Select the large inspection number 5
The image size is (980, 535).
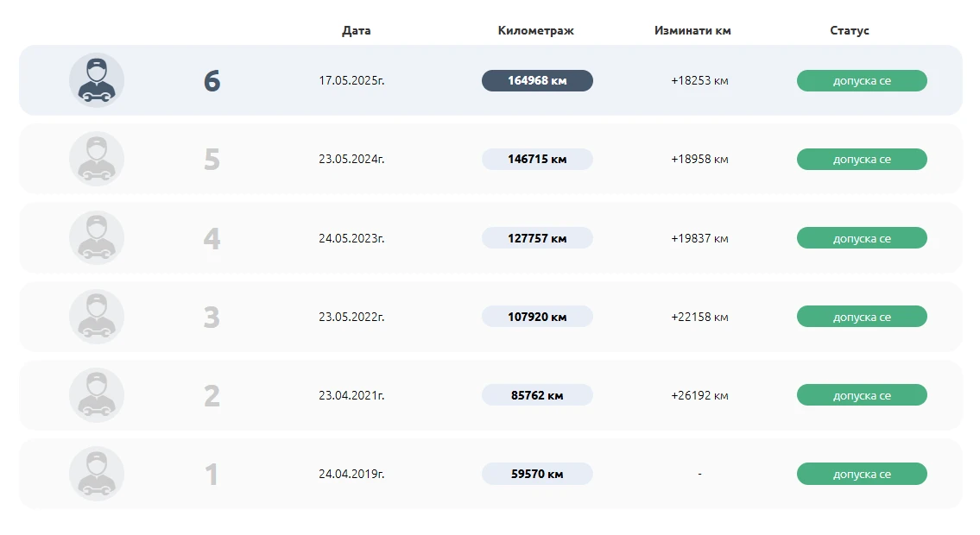point(212,160)
